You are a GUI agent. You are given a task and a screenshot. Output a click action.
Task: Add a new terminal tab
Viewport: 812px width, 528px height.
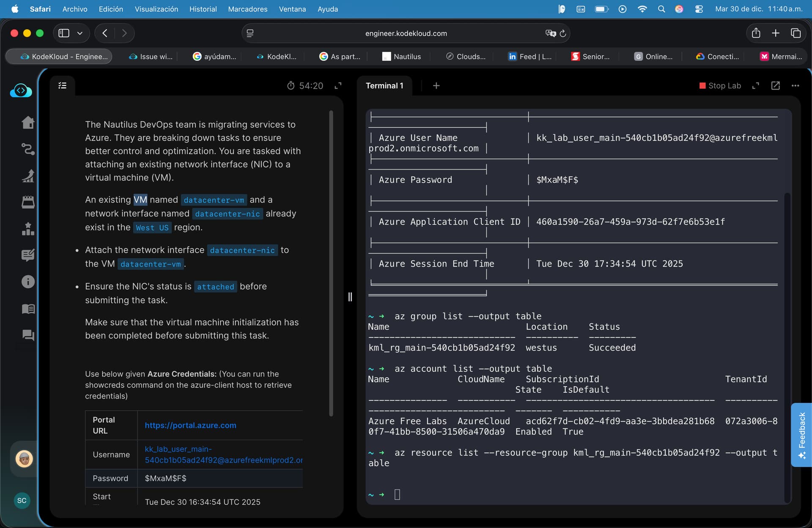point(436,86)
